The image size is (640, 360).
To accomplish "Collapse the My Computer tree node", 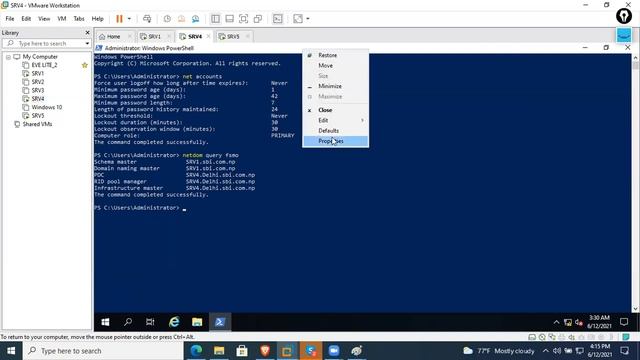I will [8, 57].
